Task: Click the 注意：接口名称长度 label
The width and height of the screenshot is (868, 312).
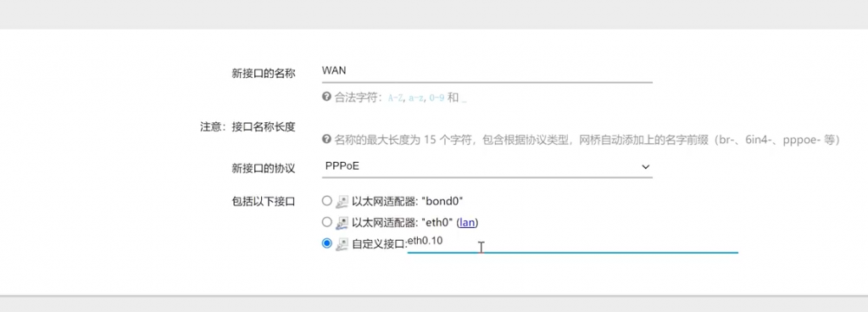Action: (248, 126)
